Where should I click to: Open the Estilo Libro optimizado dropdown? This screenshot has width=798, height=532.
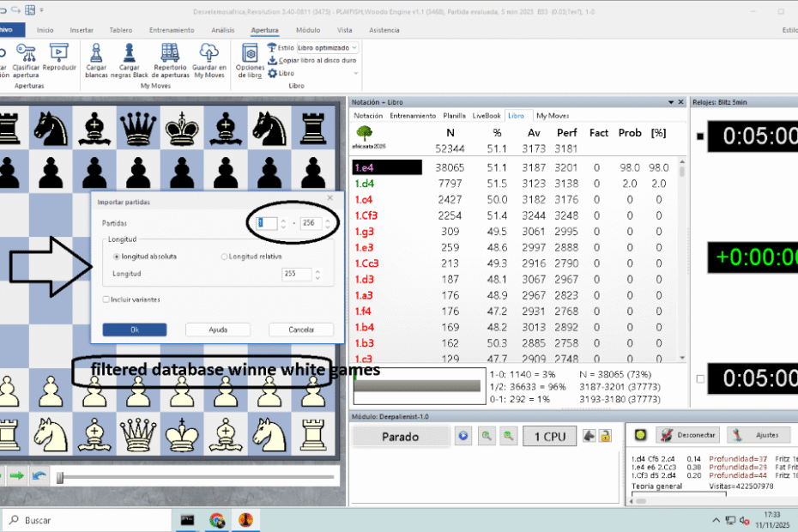[x=327, y=48]
